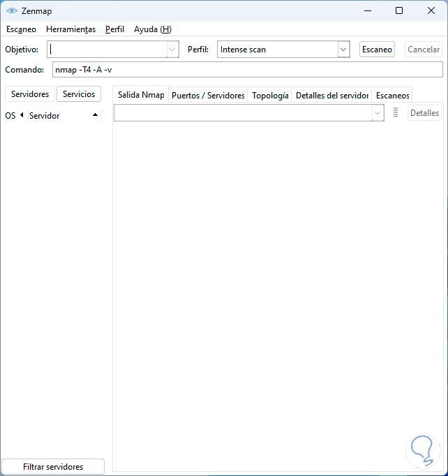Switch to the Puertos / Servidores tab

pyautogui.click(x=208, y=96)
